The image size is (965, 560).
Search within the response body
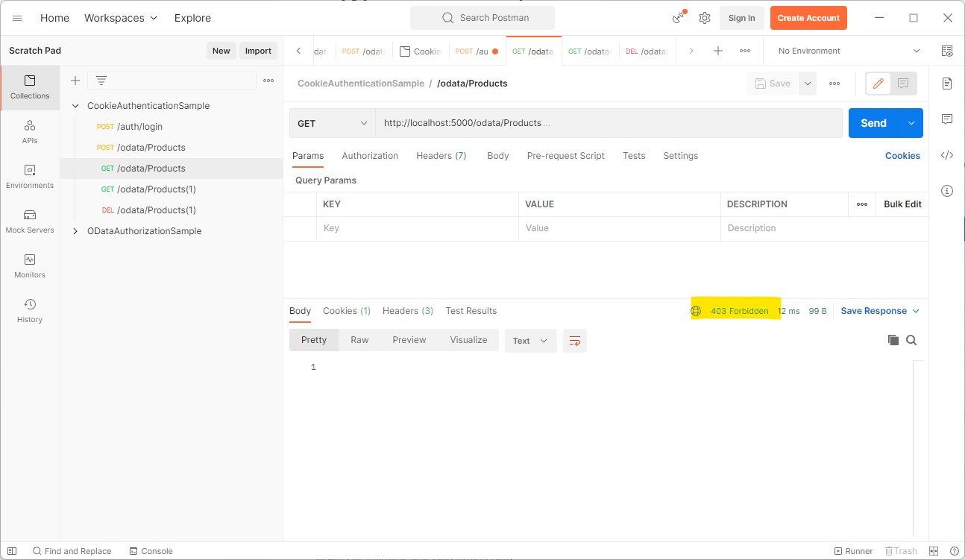click(911, 340)
